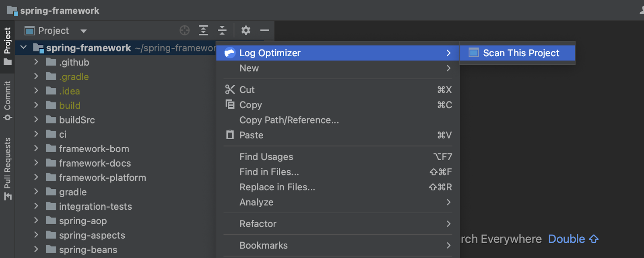Open the Project view dropdown arrow
644x258 pixels.
coord(83,31)
